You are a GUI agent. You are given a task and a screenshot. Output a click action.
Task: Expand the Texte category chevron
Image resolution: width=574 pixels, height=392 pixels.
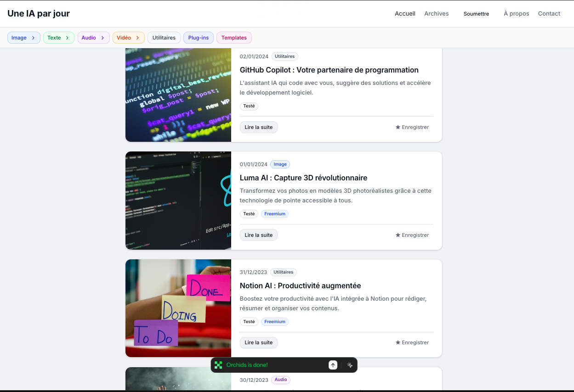pos(67,38)
